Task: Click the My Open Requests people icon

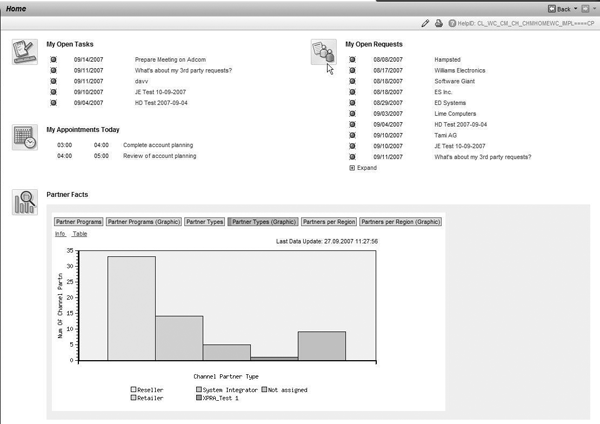Action: tap(324, 52)
